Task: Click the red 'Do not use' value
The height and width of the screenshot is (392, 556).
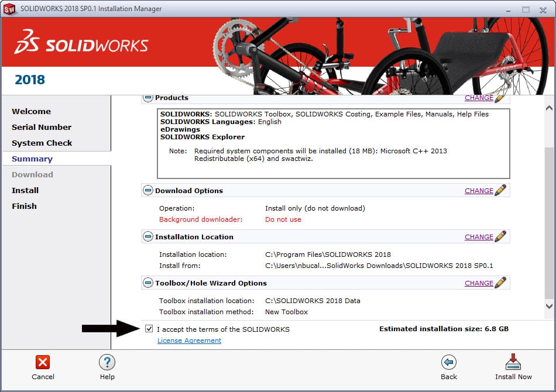Action: [283, 219]
